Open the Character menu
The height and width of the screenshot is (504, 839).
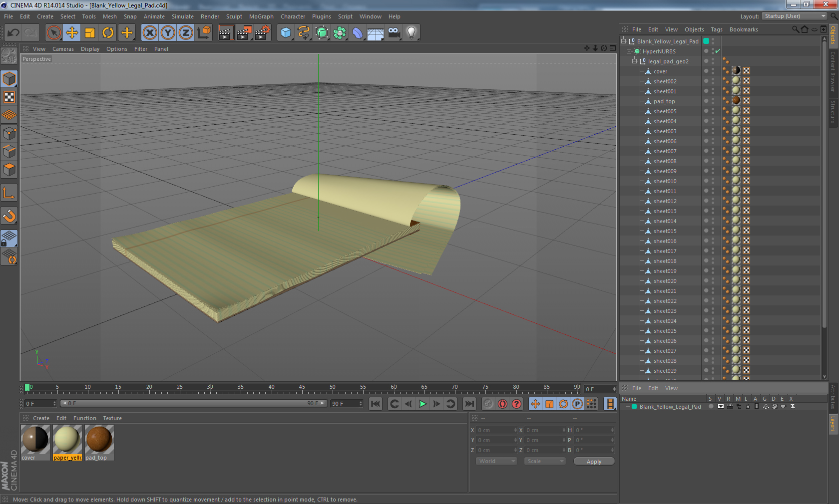(293, 16)
